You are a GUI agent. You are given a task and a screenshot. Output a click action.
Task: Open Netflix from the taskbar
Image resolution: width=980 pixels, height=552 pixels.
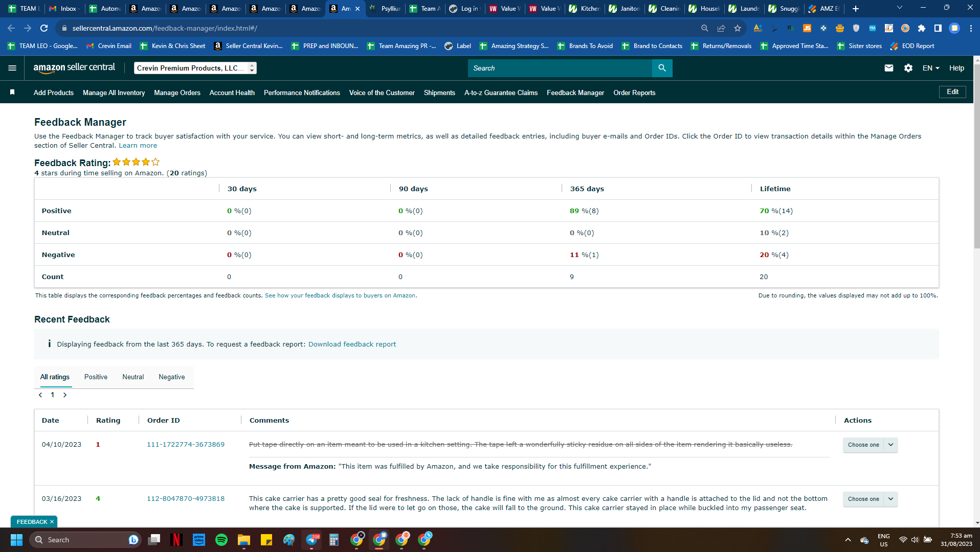[176, 540]
